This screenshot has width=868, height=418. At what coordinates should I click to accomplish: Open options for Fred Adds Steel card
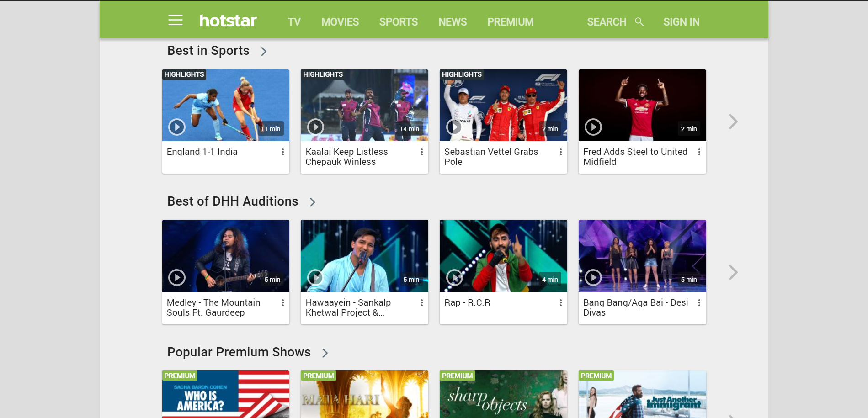pos(699,152)
